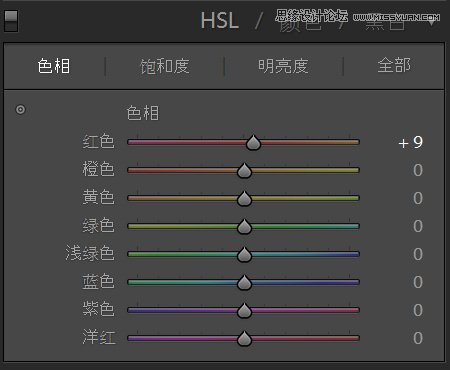The width and height of the screenshot is (450, 370).
Task: Click the 紫色 hue slider handle
Action: pos(244,311)
